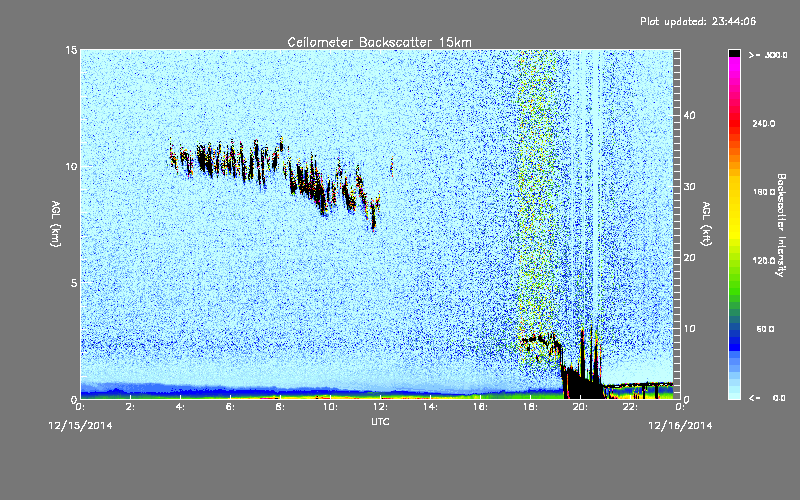Screen dimensions: 800x500
Task: Click the 5 km tick on left axis
Action: [x=74, y=283]
